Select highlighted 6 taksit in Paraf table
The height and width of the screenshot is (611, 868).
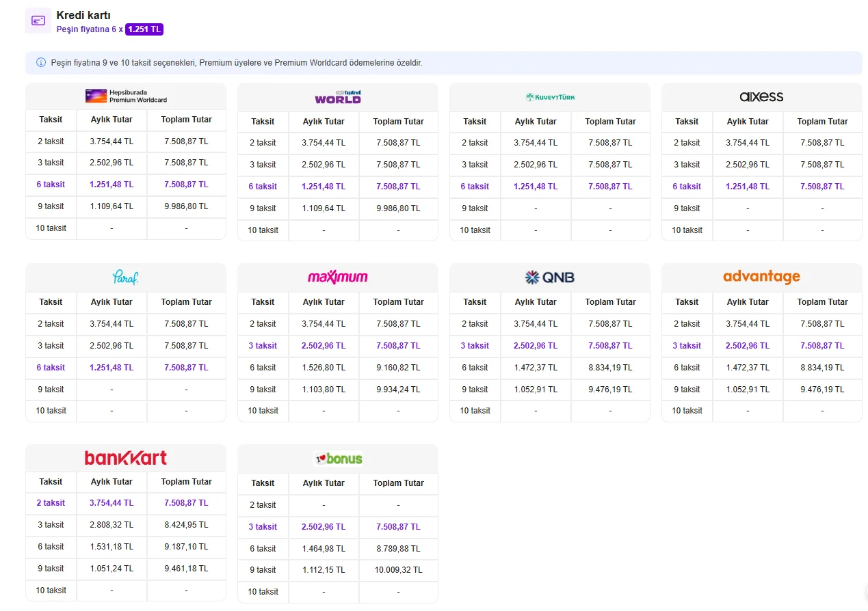(x=51, y=368)
